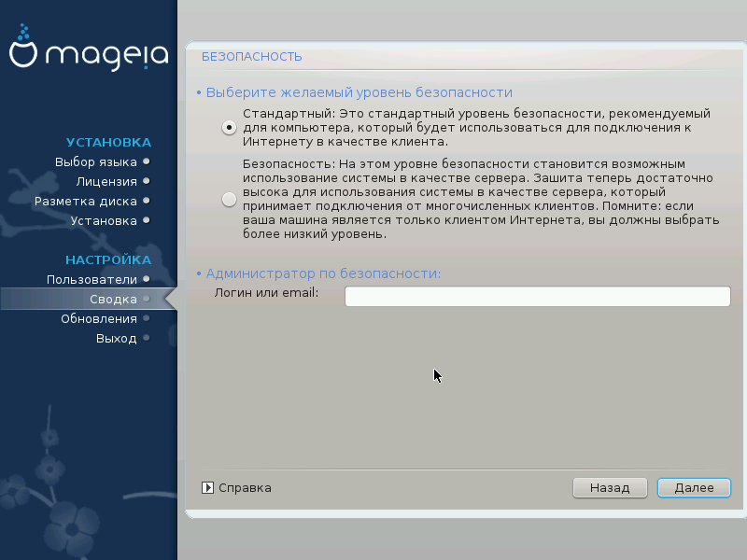Click the УСТАНОВКА section heading
Viewport: 747px width, 560px height.
coord(108,143)
